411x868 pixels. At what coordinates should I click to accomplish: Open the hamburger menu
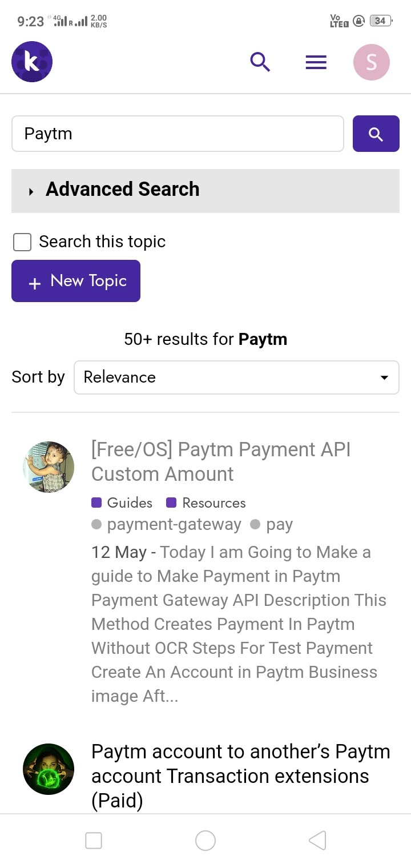316,62
